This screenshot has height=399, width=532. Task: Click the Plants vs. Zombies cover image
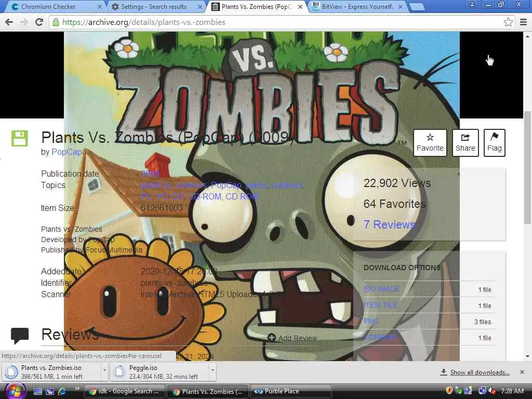262,196
